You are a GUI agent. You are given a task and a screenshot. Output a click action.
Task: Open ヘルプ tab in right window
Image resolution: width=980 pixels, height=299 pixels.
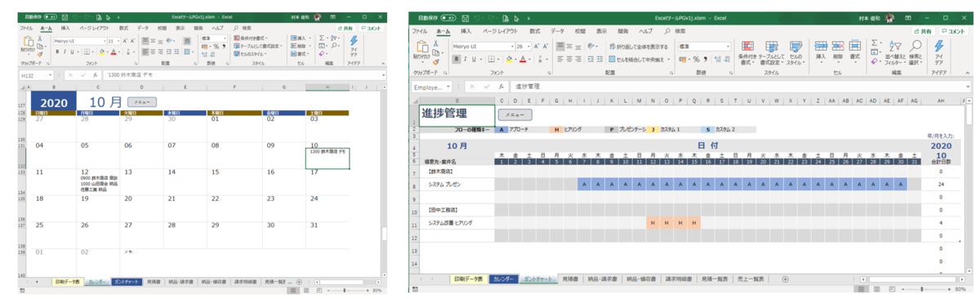pyautogui.click(x=645, y=31)
